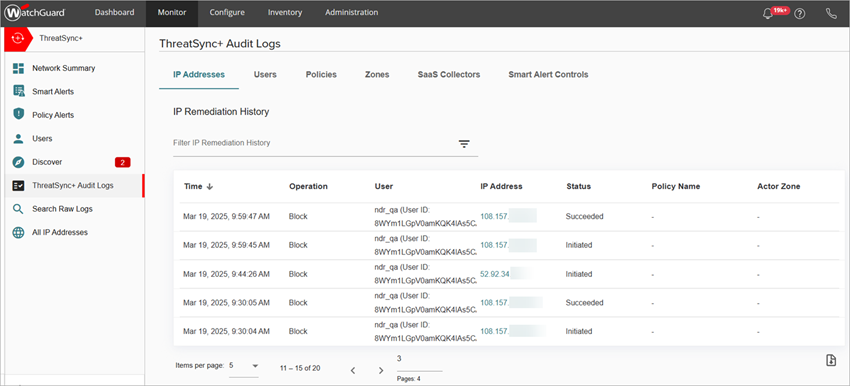Sort by the Time column arrow
Screen dimensions: 850x386
coord(210,186)
